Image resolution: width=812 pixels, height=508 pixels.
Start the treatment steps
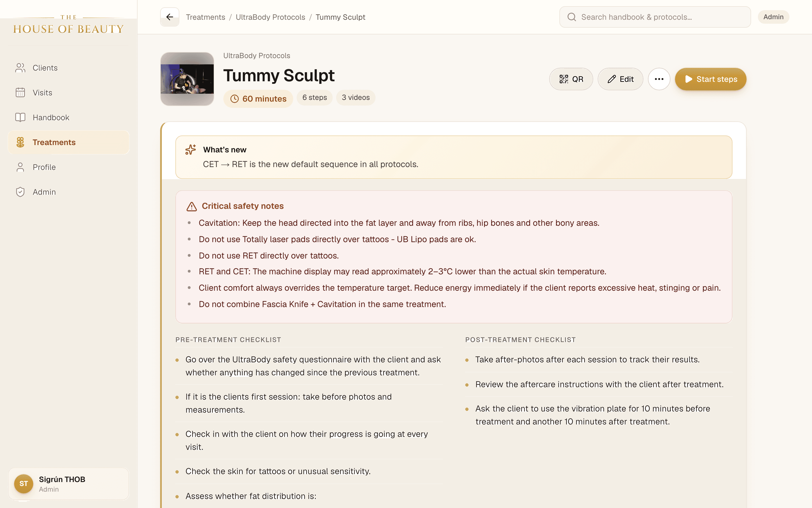[x=711, y=79]
